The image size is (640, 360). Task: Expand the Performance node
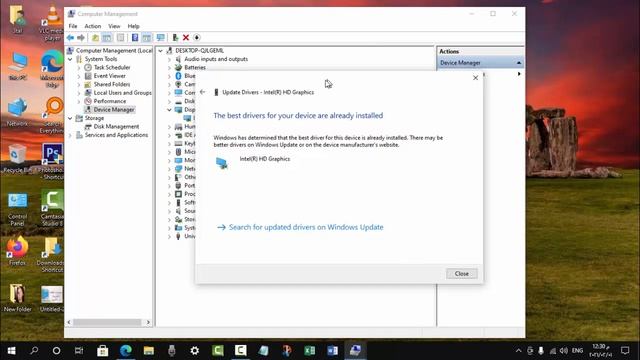point(79,101)
